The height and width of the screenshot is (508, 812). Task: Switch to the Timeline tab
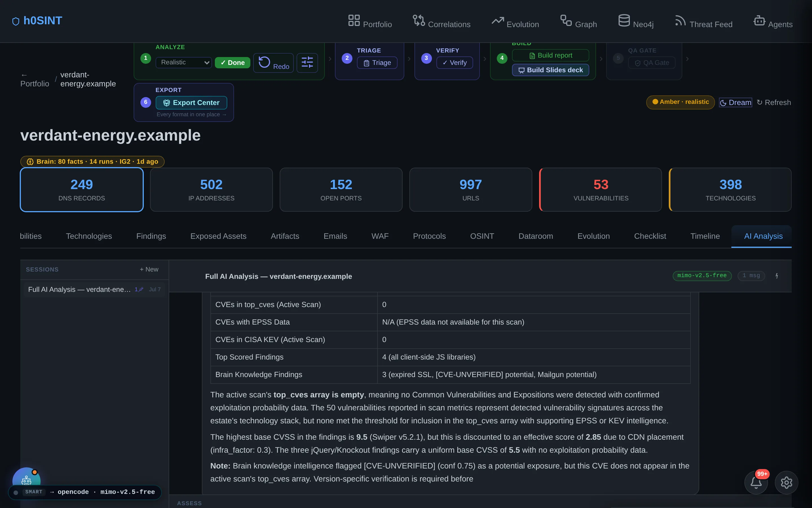click(705, 236)
